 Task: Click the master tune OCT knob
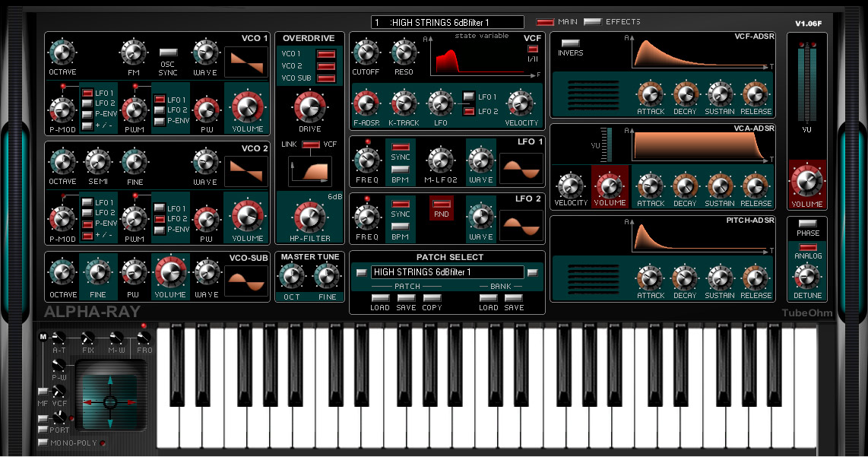point(292,277)
